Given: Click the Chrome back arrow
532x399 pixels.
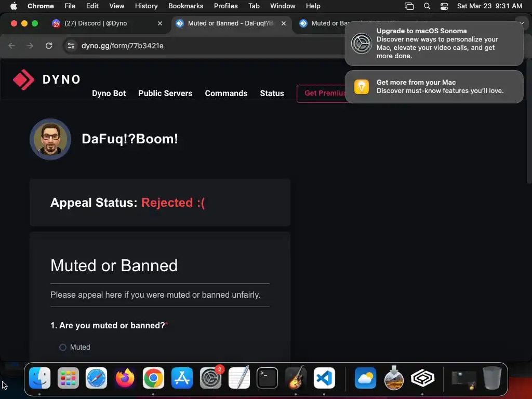Looking at the screenshot, I should 12,46.
